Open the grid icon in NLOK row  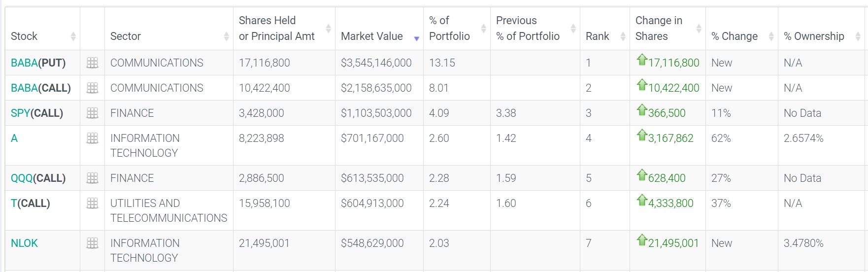(x=92, y=243)
